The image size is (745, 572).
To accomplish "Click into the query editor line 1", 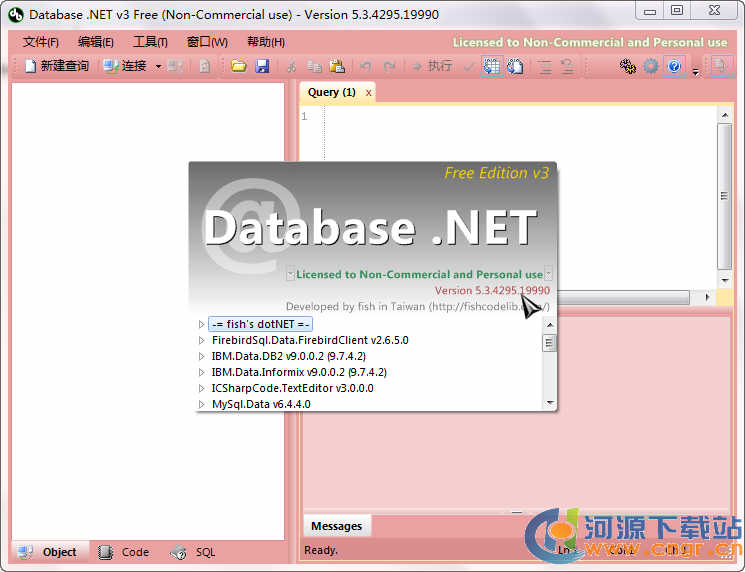I will point(521,116).
